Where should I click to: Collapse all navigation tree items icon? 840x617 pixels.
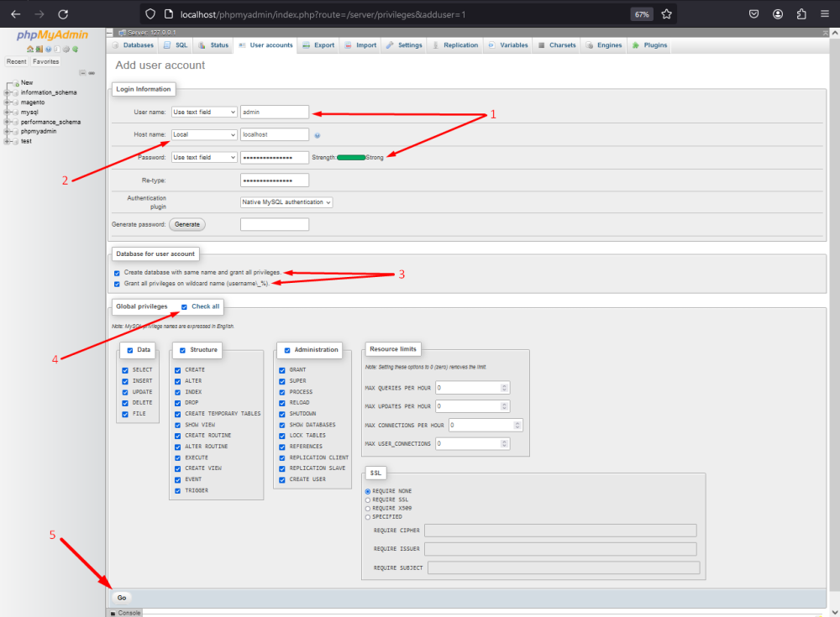[x=82, y=73]
